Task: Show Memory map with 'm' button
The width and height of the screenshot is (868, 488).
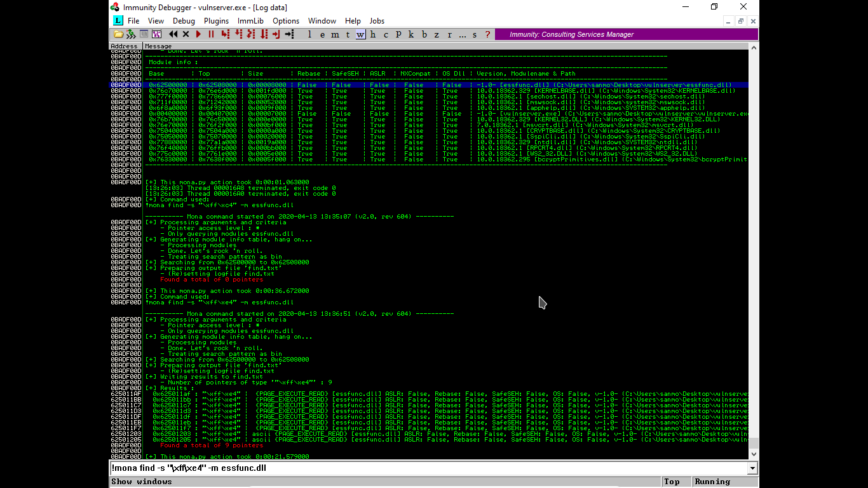Action: 335,34
